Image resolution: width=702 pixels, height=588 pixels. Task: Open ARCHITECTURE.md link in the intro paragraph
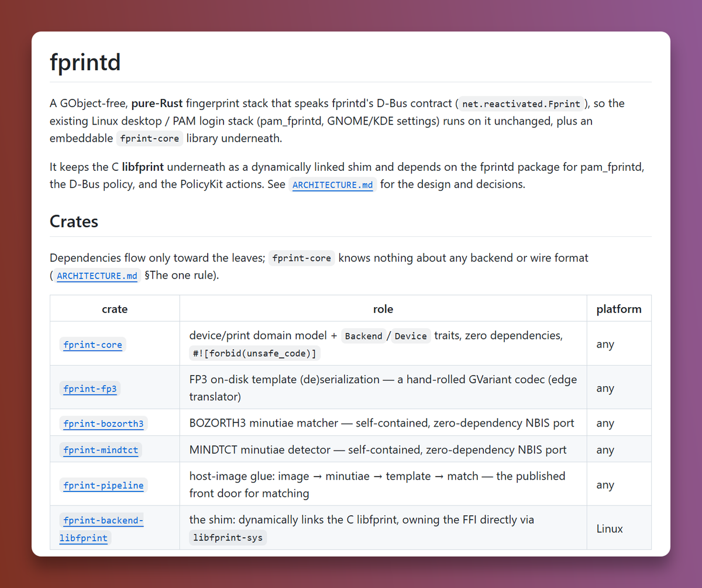pos(332,185)
